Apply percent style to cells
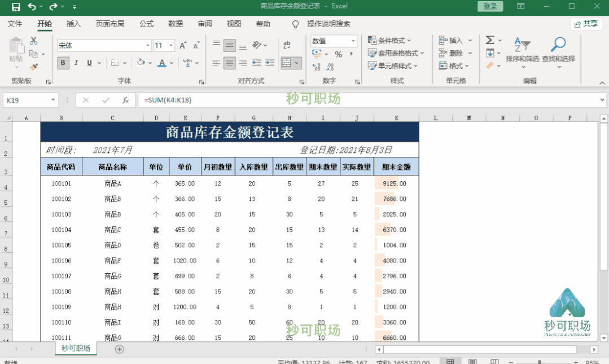 pos(338,54)
